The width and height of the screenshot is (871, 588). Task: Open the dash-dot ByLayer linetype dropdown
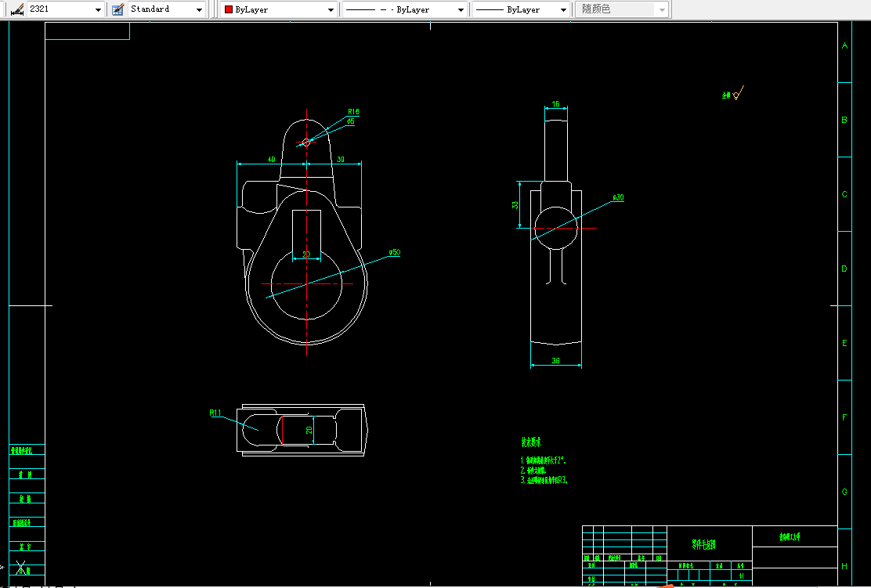(x=461, y=9)
